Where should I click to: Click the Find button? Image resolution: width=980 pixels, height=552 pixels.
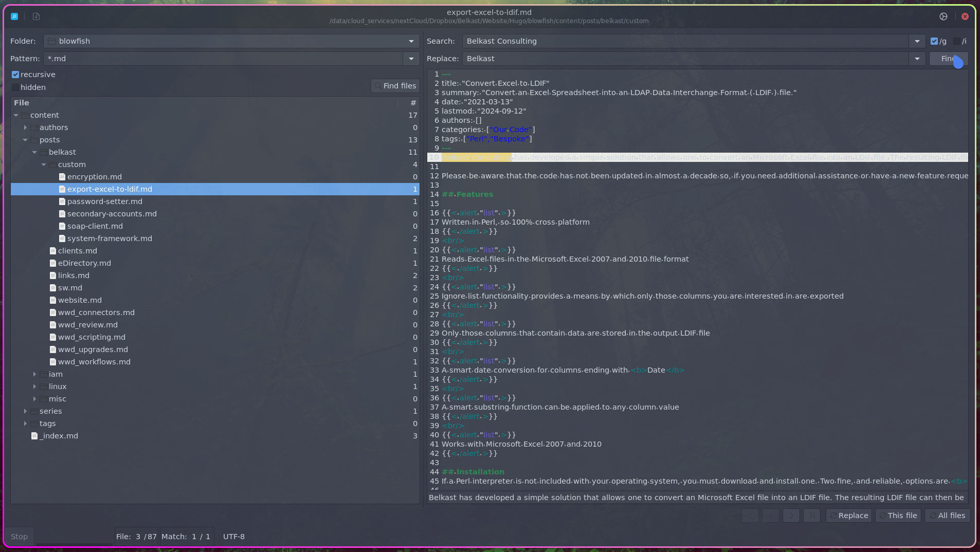point(949,59)
